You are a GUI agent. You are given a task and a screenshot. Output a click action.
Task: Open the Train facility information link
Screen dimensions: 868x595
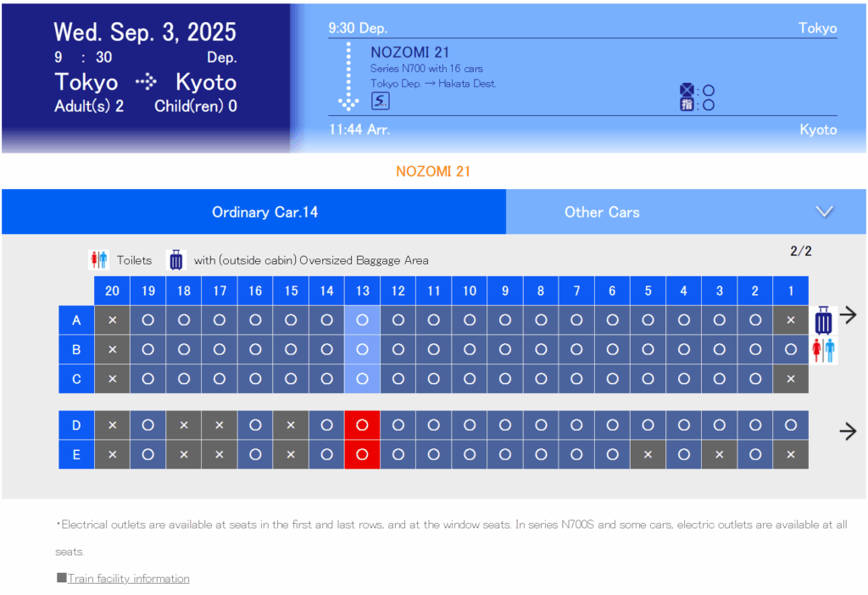(128, 578)
